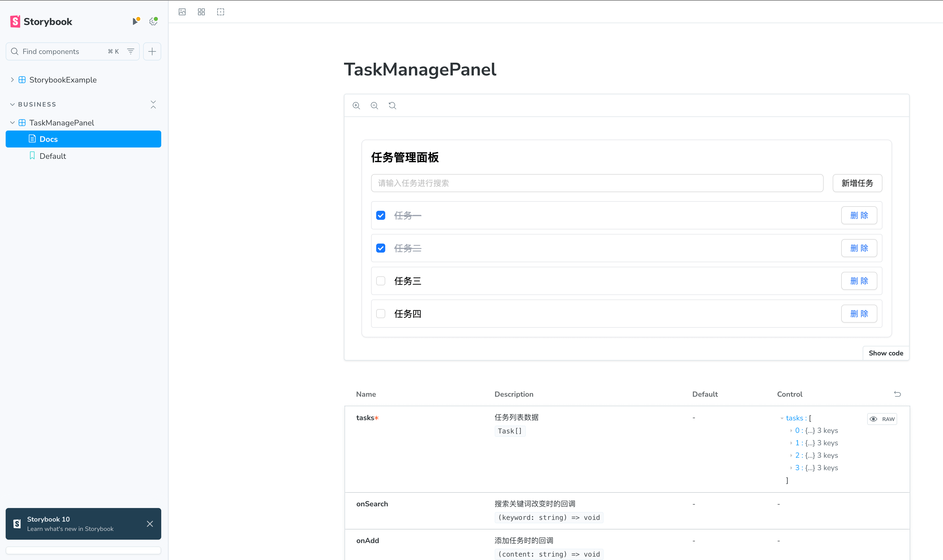Viewport: 943px width, 560px height.
Task: Reset controls with the undo icon
Action: pyautogui.click(x=897, y=394)
